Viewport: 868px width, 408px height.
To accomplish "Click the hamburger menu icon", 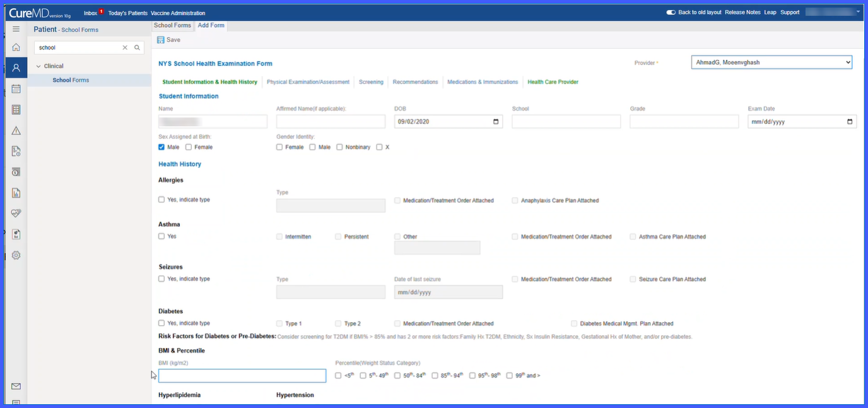I will [16, 29].
